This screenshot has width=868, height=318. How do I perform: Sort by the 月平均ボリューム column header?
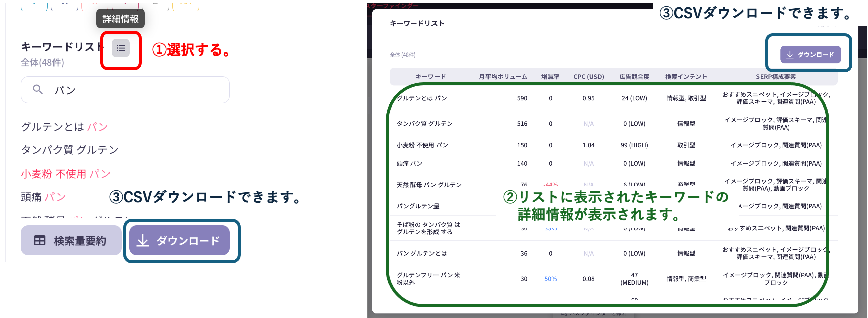coord(503,77)
